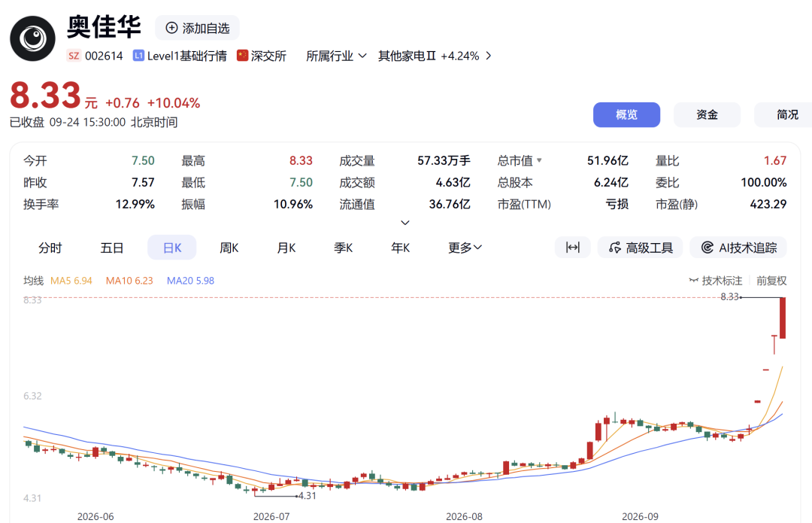Click the Level1 L1 badge icon
The height and width of the screenshot is (523, 812).
tap(138, 56)
